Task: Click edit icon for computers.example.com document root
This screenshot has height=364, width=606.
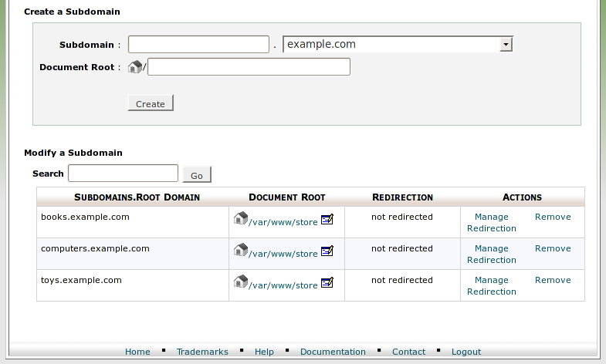Action: click(x=327, y=252)
